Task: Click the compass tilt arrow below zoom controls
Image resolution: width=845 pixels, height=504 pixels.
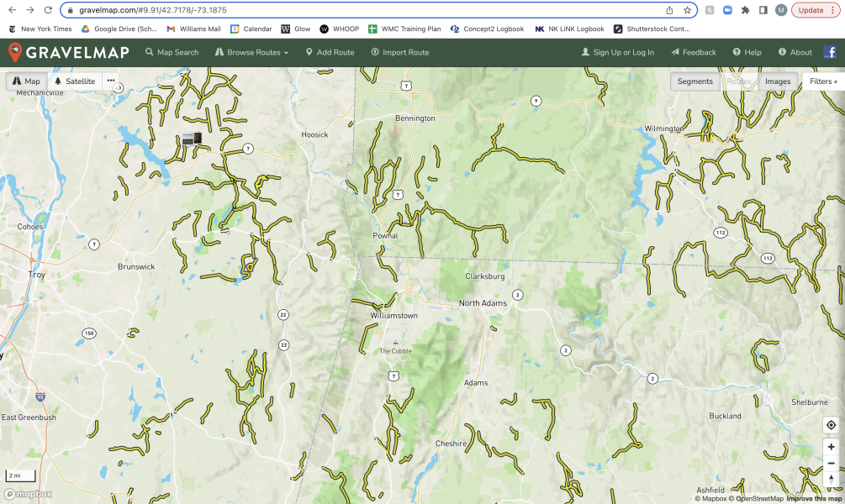Action: click(831, 479)
